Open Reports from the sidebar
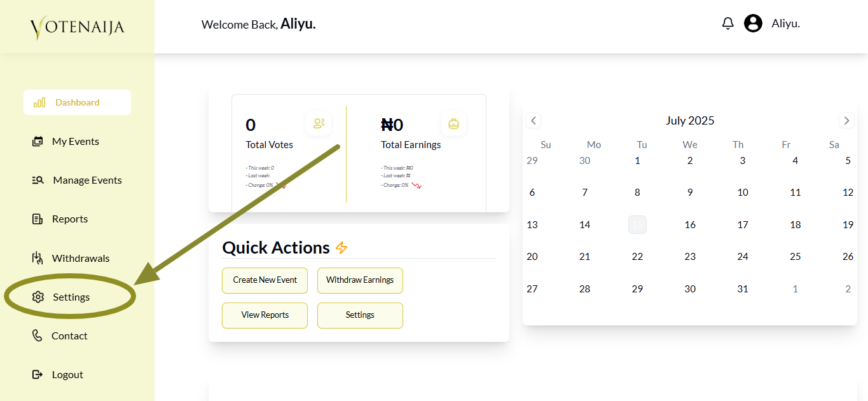 [69, 219]
